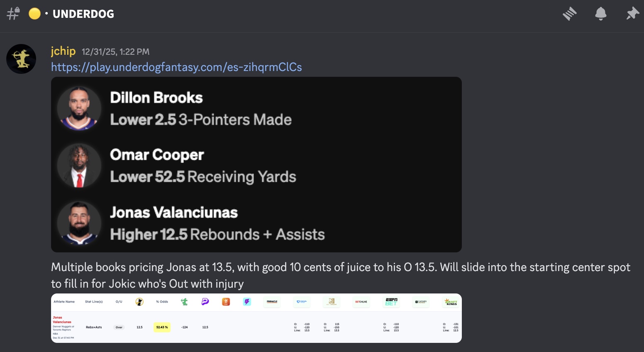Open jchip's profile avatar
Image resolution: width=644 pixels, height=352 pixels.
click(21, 59)
